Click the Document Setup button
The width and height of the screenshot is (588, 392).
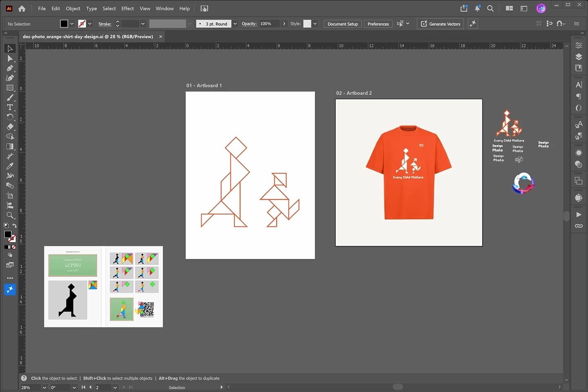(x=343, y=24)
